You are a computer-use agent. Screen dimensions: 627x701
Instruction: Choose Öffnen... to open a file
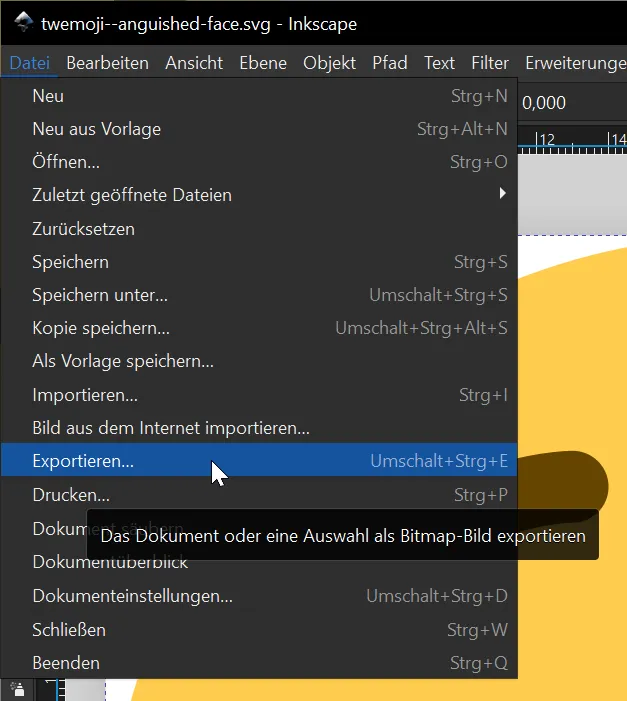[66, 161]
